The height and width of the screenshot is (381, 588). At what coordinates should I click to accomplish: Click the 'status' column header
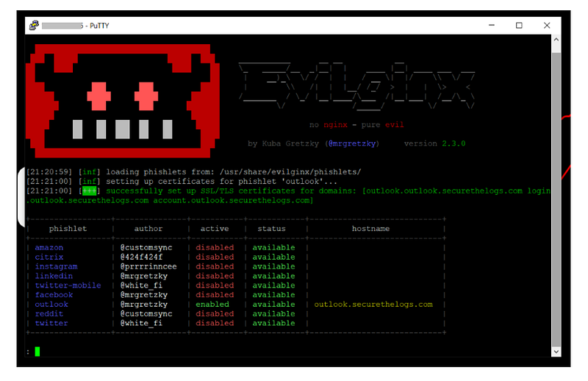[271, 229]
